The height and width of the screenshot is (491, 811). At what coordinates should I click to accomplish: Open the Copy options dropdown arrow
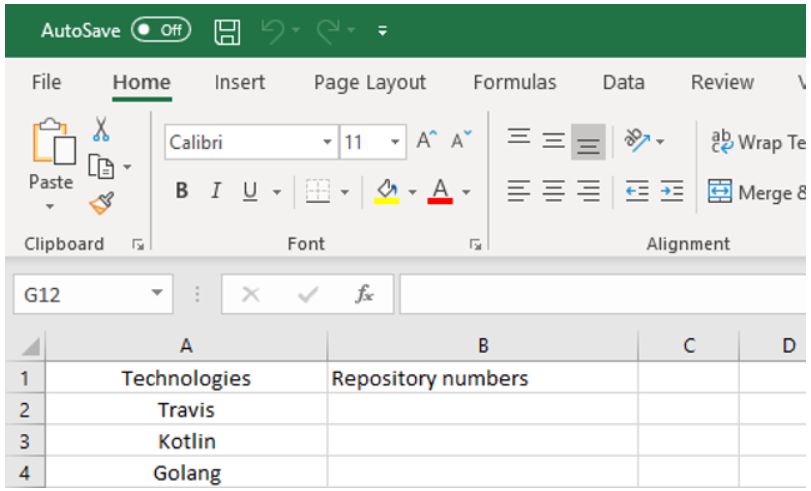[x=127, y=167]
